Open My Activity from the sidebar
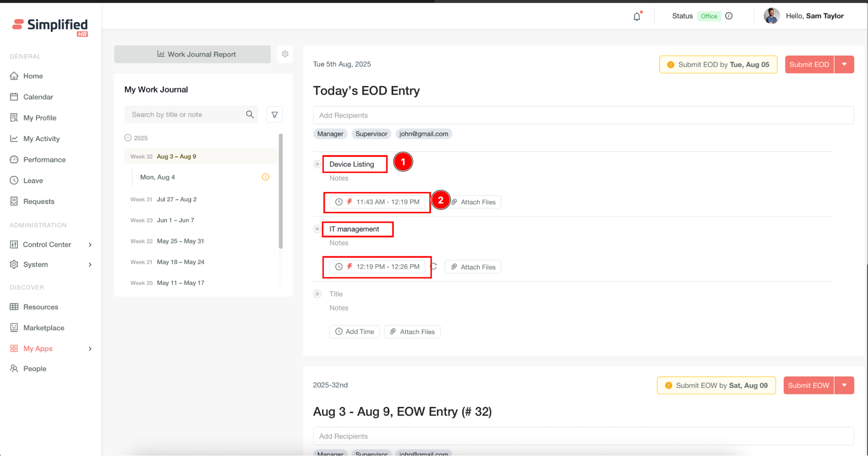 pos(41,139)
